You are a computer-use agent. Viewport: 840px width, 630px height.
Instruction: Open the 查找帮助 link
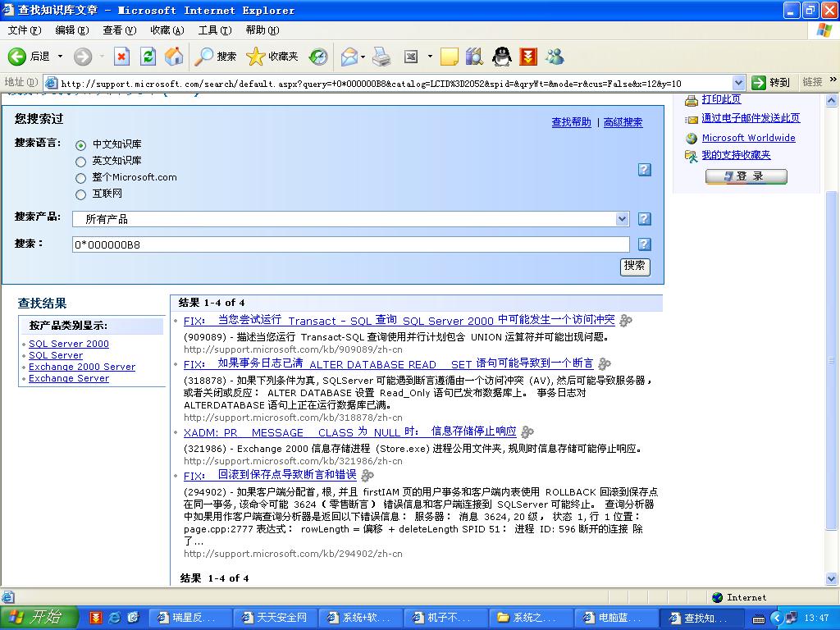pos(571,122)
